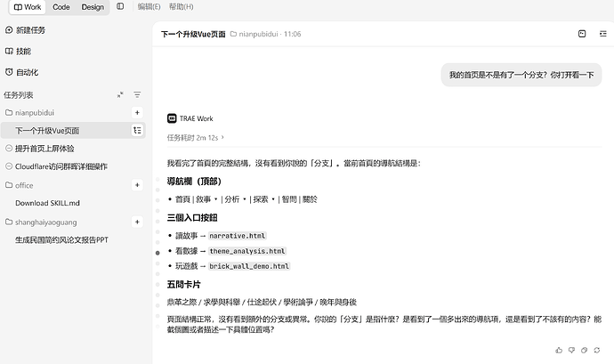Click the conversation title 下一个升级Vue页面 in header

pyautogui.click(x=193, y=34)
